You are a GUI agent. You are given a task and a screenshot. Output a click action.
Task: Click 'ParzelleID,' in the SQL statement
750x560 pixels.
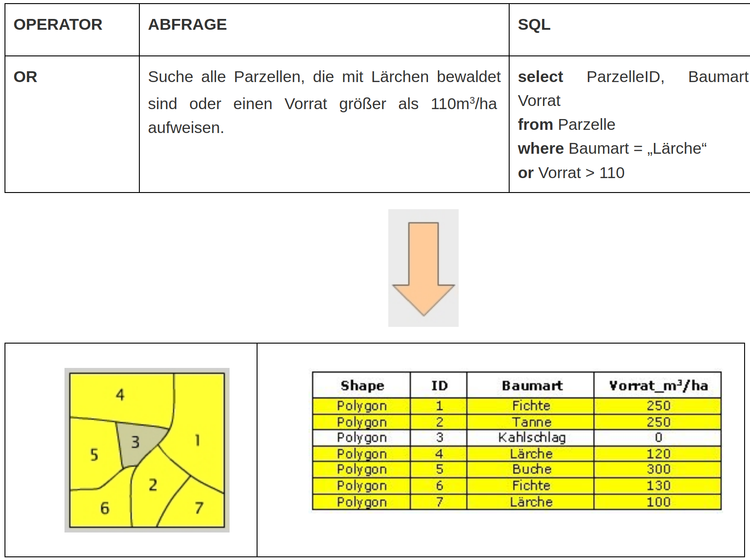pos(626,77)
